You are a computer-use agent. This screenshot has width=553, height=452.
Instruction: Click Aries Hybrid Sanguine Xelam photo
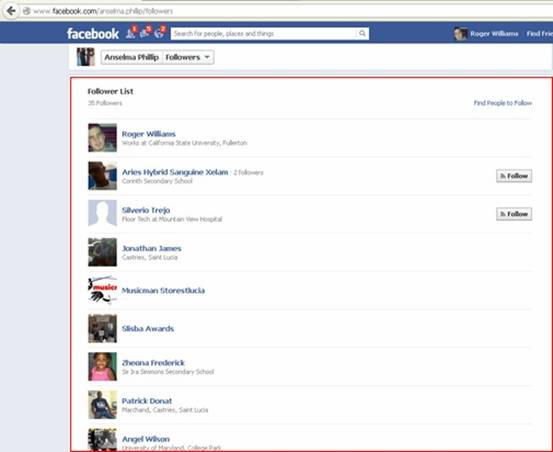(102, 176)
